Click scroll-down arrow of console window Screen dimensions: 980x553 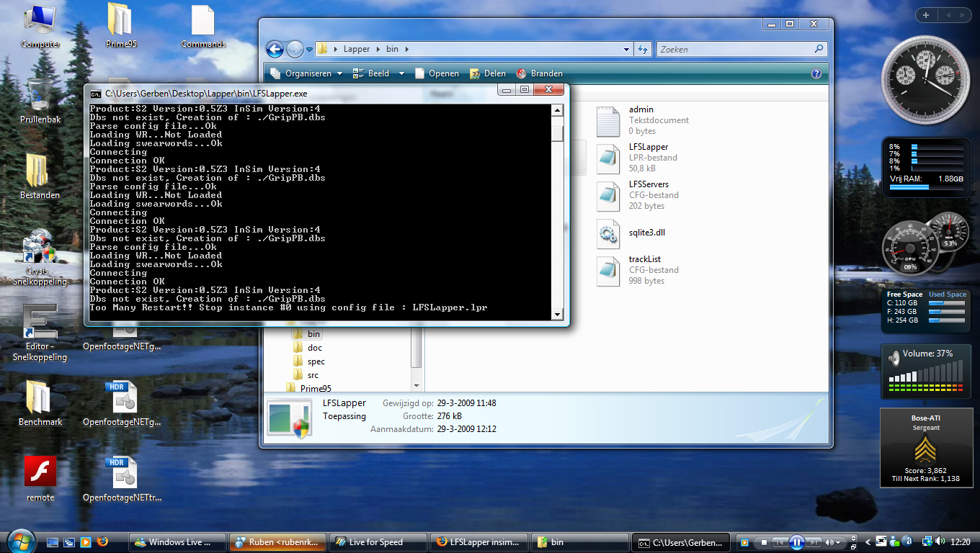pos(557,315)
